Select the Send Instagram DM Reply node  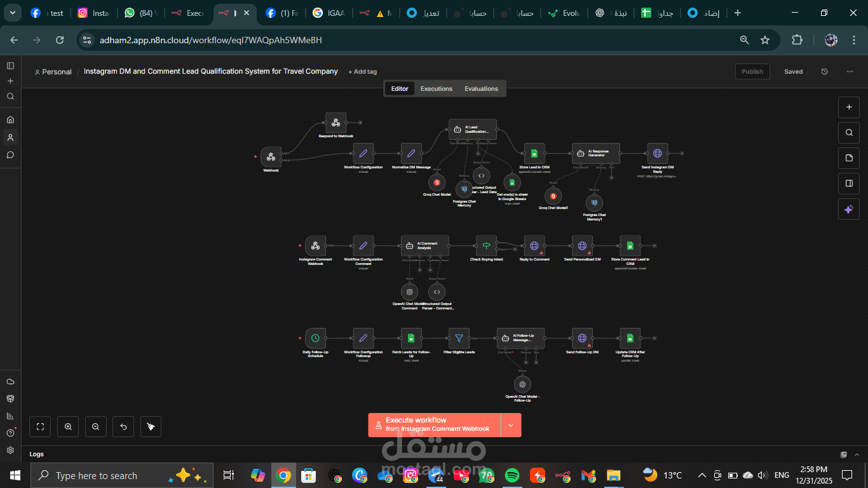click(x=658, y=153)
